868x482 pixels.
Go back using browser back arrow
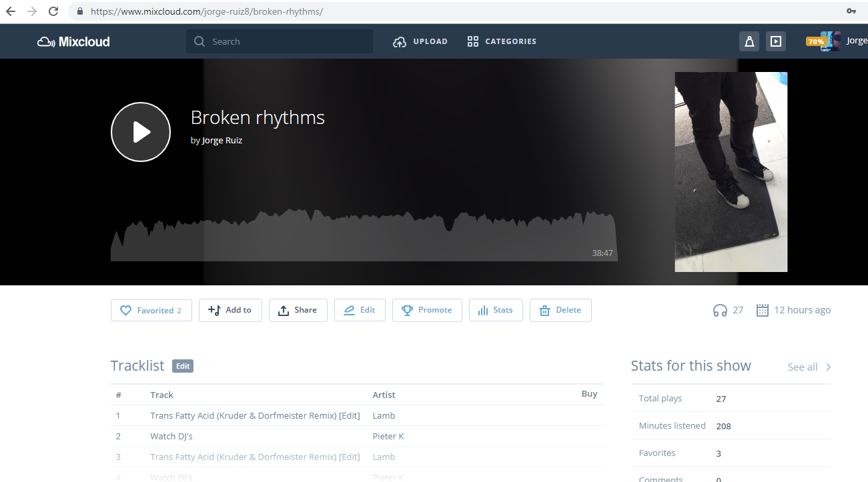click(x=11, y=11)
